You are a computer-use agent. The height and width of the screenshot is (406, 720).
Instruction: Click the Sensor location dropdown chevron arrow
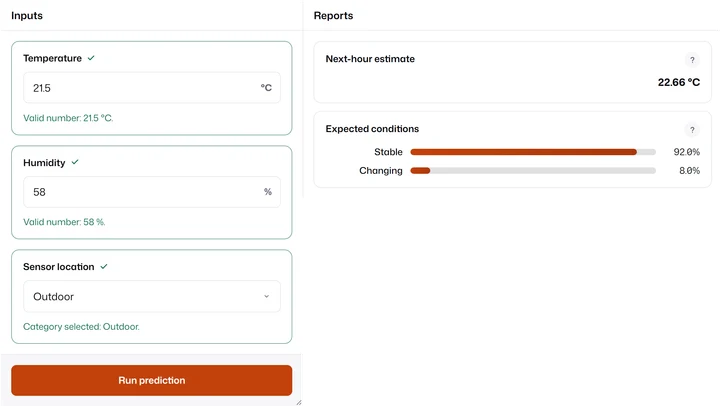pyautogui.click(x=266, y=296)
